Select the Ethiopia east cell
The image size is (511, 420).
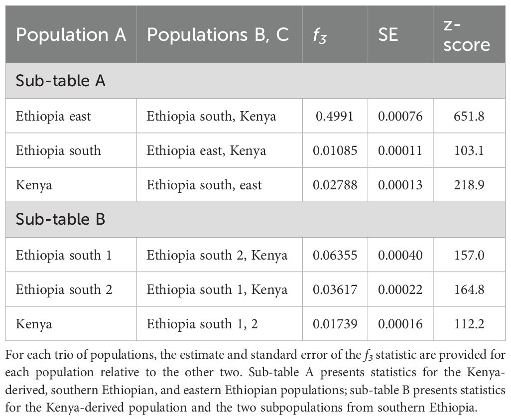pos(53,117)
